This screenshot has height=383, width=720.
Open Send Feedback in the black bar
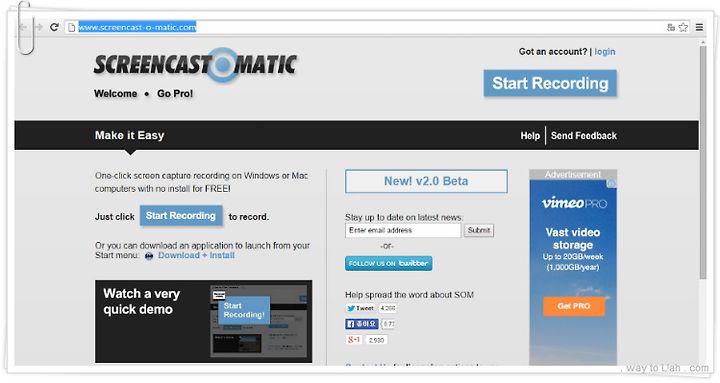[x=584, y=136]
